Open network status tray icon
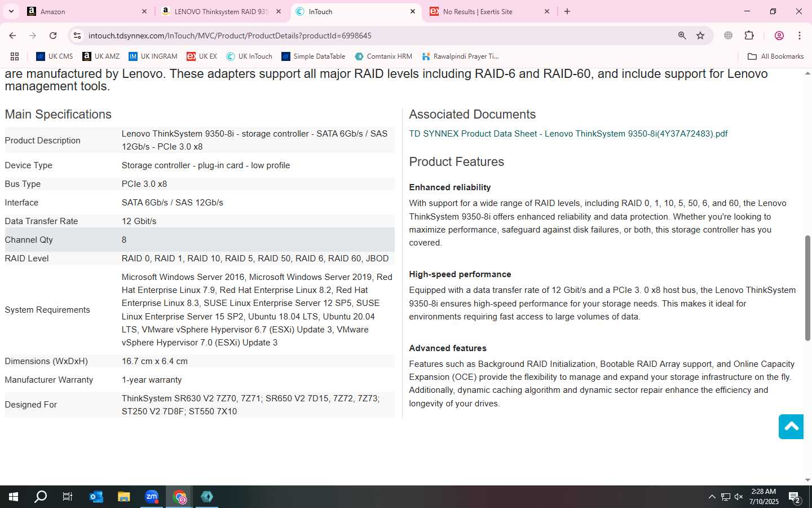This screenshot has width=812, height=508. pyautogui.click(x=726, y=497)
